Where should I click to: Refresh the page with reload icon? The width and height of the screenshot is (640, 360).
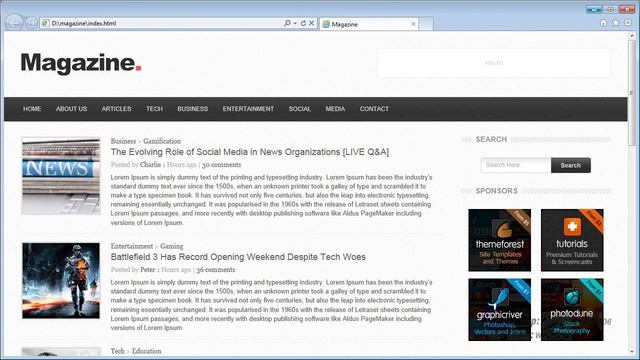point(303,23)
